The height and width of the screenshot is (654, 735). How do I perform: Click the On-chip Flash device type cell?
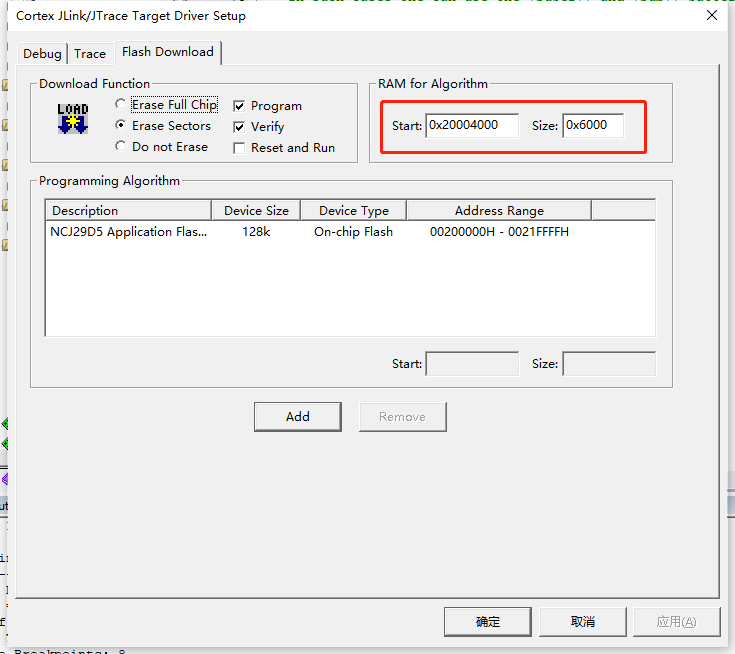pos(353,232)
